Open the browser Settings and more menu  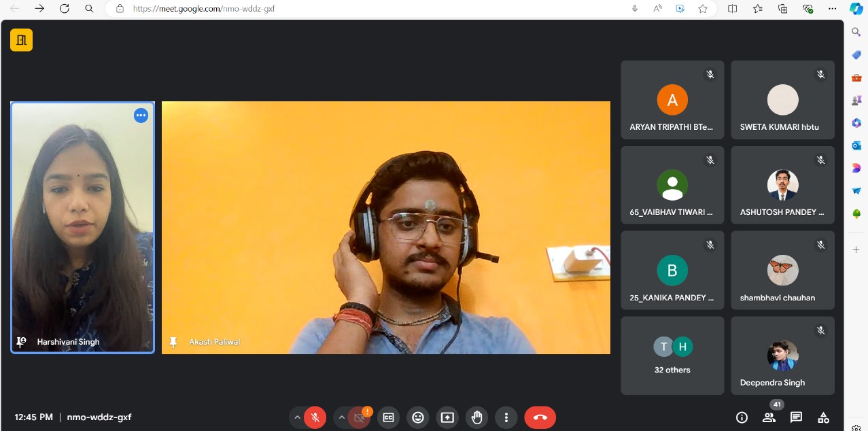click(x=833, y=9)
